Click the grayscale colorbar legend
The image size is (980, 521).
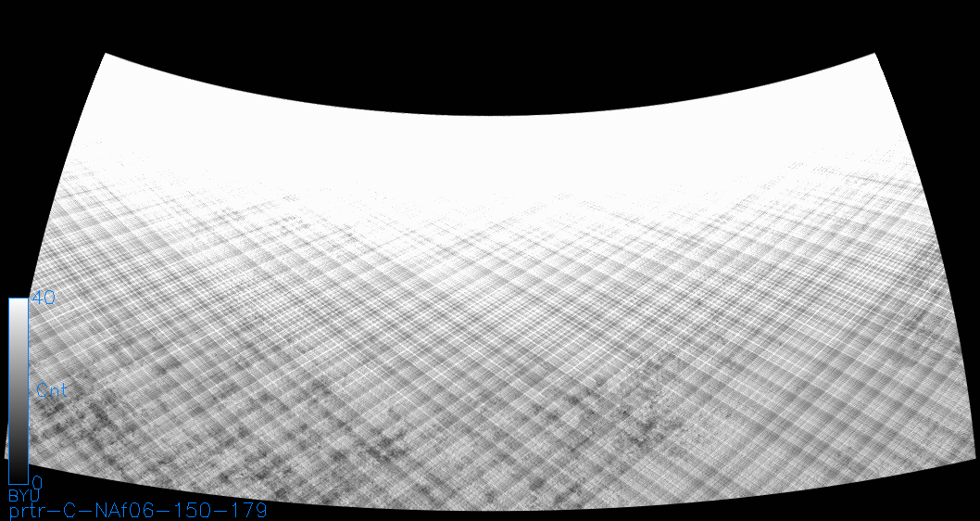(19, 391)
